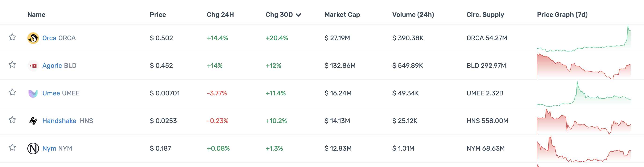Image resolution: width=644 pixels, height=167 pixels.
Task: Click the Umee coin logo icon
Action: (33, 93)
